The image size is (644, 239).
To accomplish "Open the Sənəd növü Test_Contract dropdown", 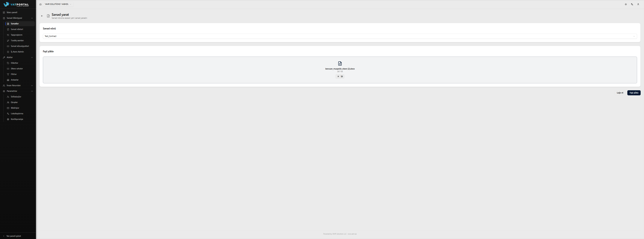I will [340, 36].
